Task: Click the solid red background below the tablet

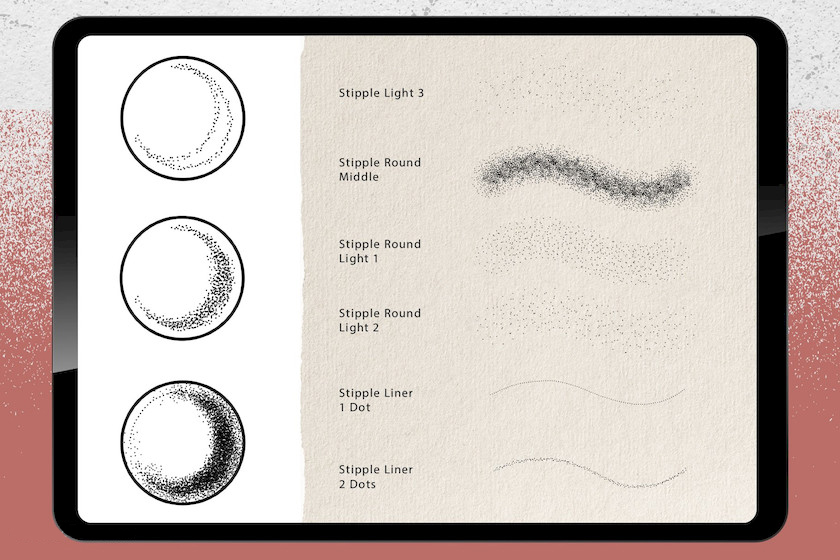Action: (x=420, y=550)
